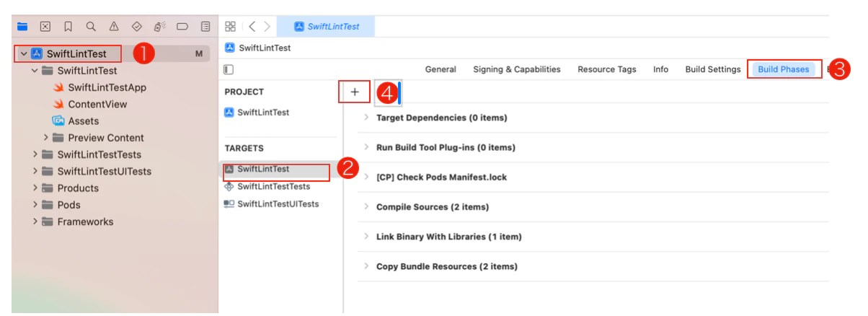Open the Report navigator icon
Image resolution: width=868 pixels, height=316 pixels.
coord(205,27)
